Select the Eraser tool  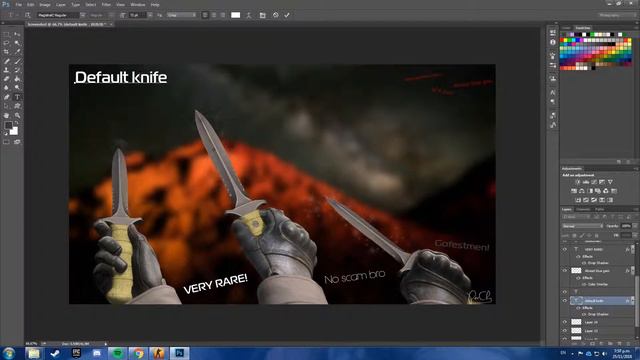point(7,79)
